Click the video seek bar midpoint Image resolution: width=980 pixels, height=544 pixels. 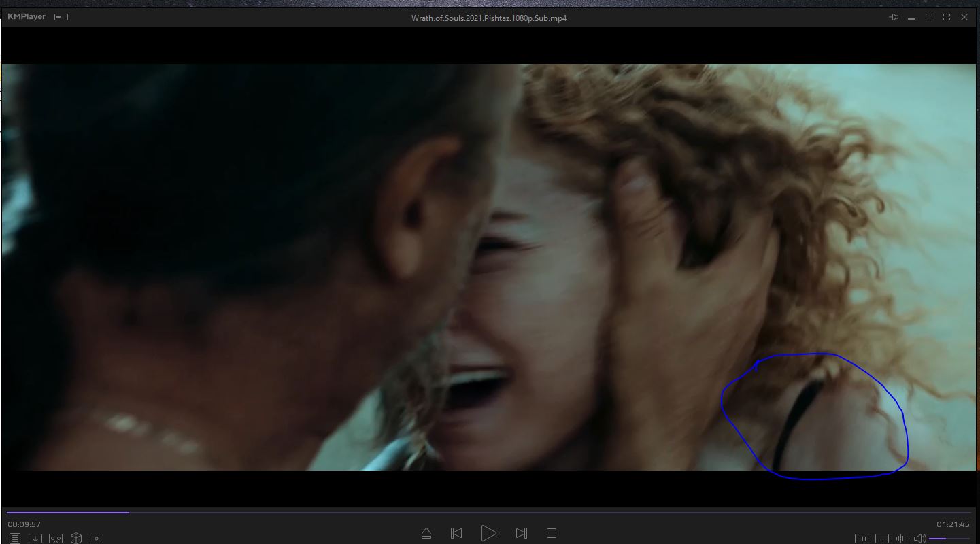click(490, 513)
